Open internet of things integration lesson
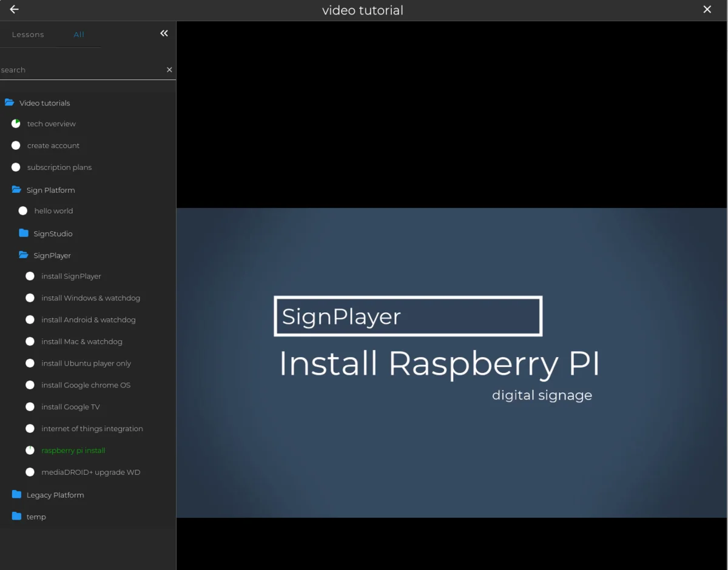This screenshot has height=570, width=728. 92,429
